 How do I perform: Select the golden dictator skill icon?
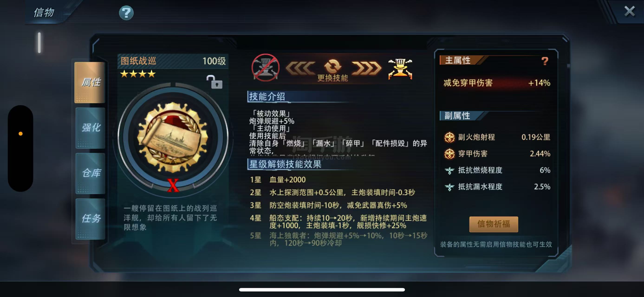[x=400, y=69]
